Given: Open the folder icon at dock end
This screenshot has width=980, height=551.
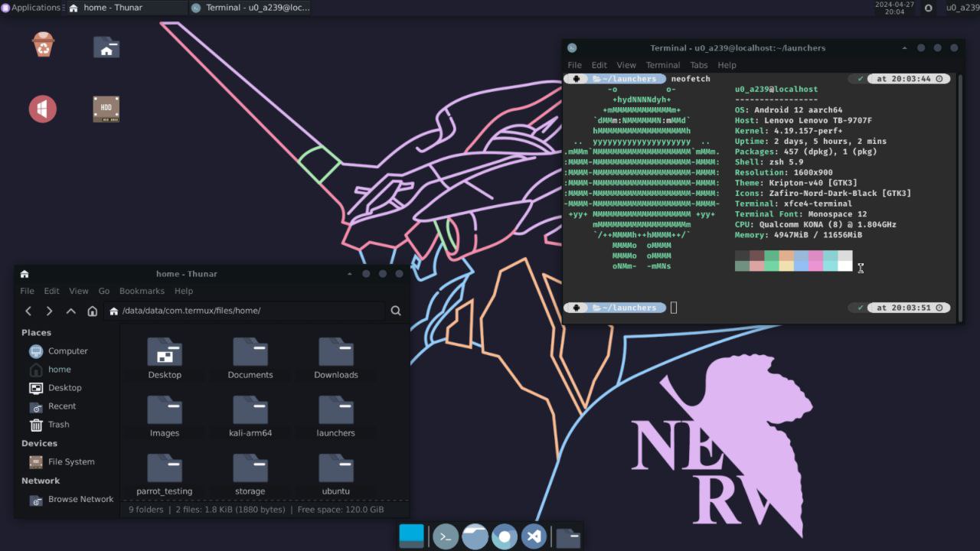Looking at the screenshot, I should click(568, 537).
